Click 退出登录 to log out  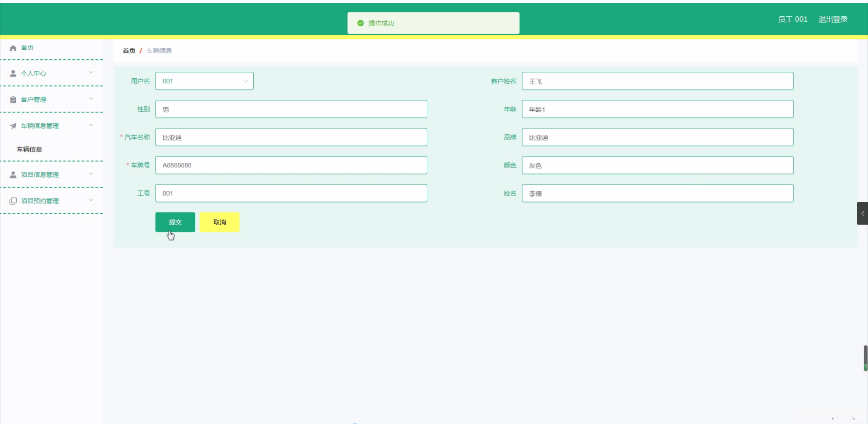pyautogui.click(x=833, y=19)
